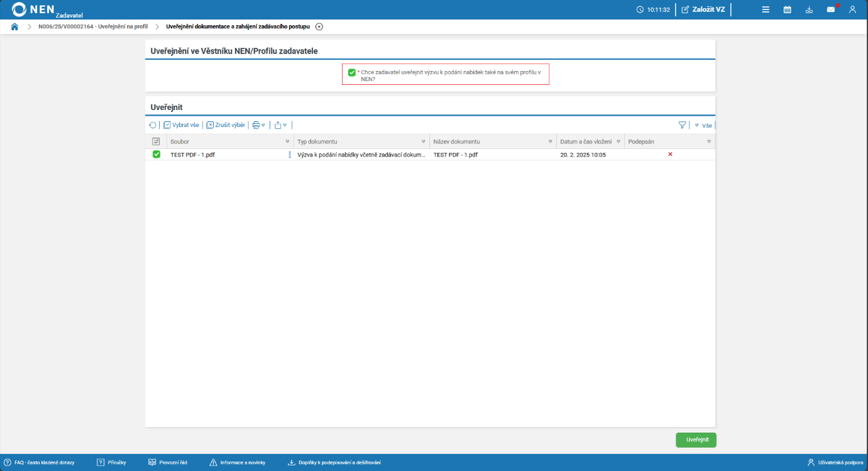The width and height of the screenshot is (868, 471).
Task: Toggle checkbox for publishing on NEN profile
Action: point(352,72)
